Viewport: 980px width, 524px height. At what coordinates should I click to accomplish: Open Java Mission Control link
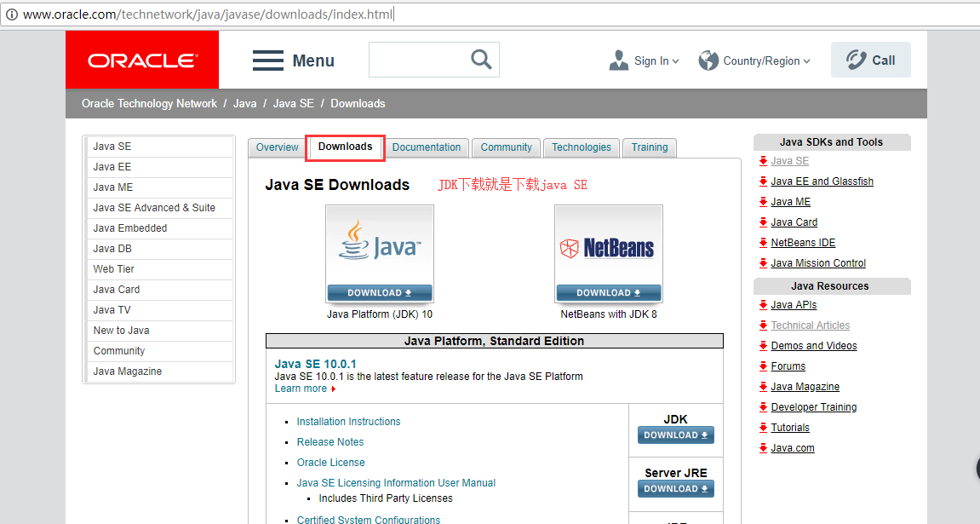pos(818,263)
